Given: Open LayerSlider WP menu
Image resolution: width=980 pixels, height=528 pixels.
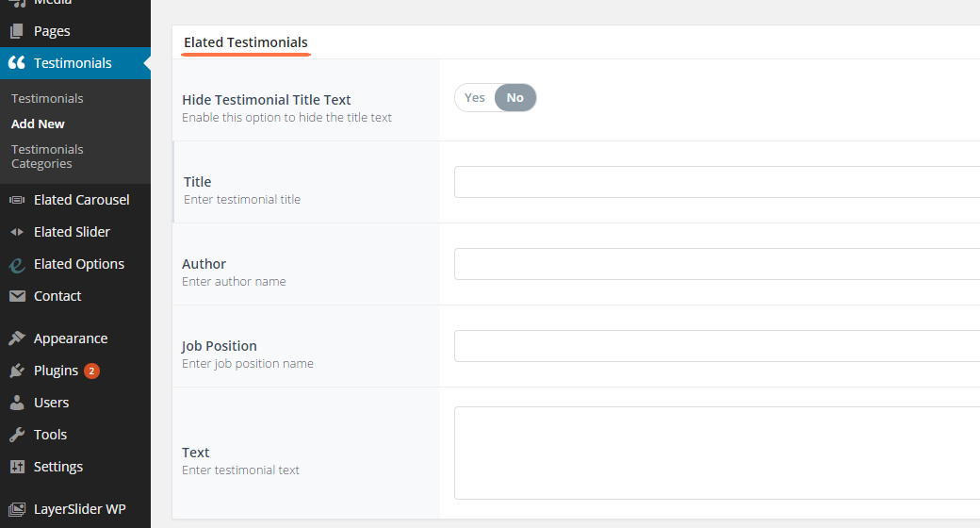Looking at the screenshot, I should coord(79,509).
